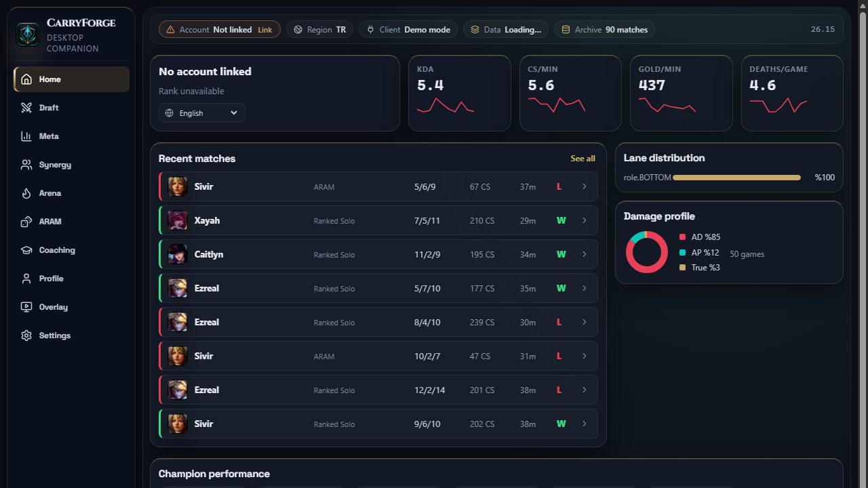
Task: Click Ezreal's portrait in the 5/7/10 match
Action: (x=178, y=288)
